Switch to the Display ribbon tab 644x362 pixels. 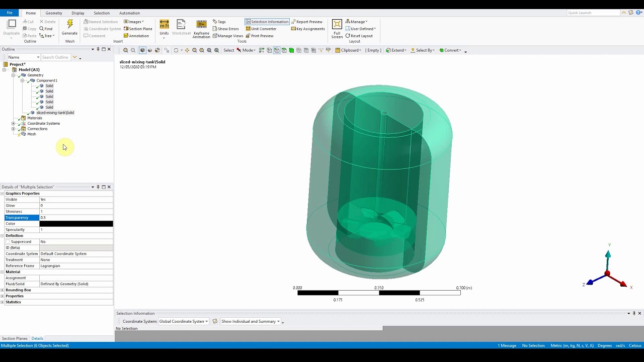pos(78,13)
